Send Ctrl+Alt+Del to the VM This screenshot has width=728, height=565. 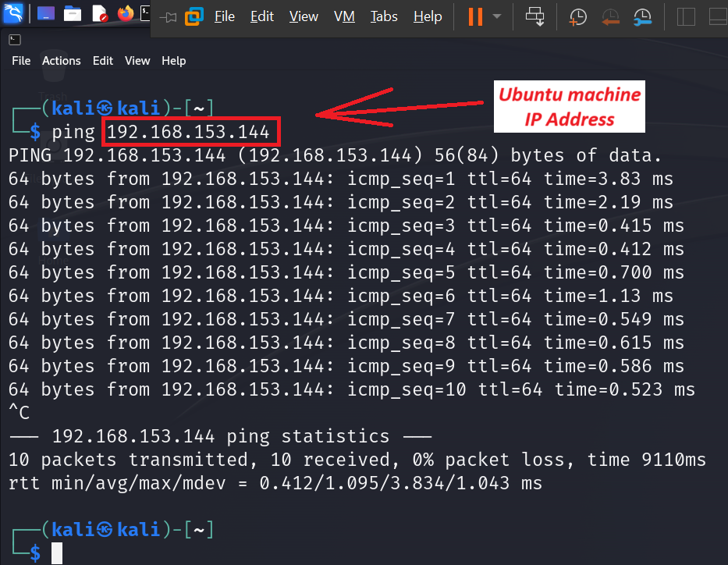click(x=534, y=16)
